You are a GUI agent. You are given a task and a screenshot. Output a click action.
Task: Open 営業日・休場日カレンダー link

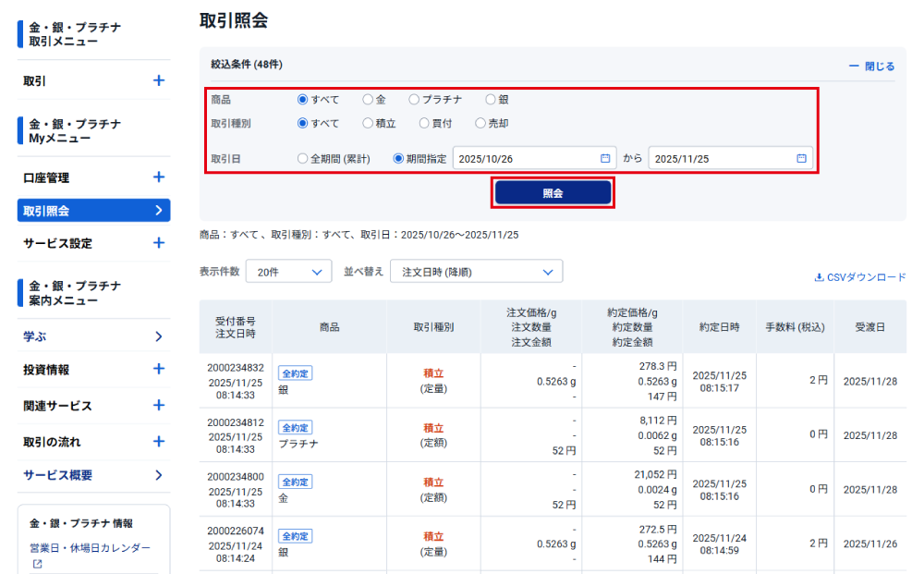[x=90, y=548]
